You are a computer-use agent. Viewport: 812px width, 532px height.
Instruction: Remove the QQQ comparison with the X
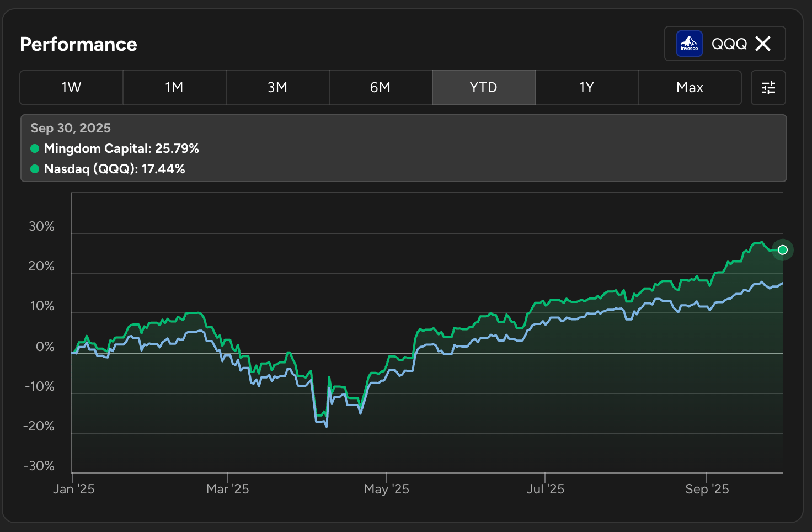763,44
